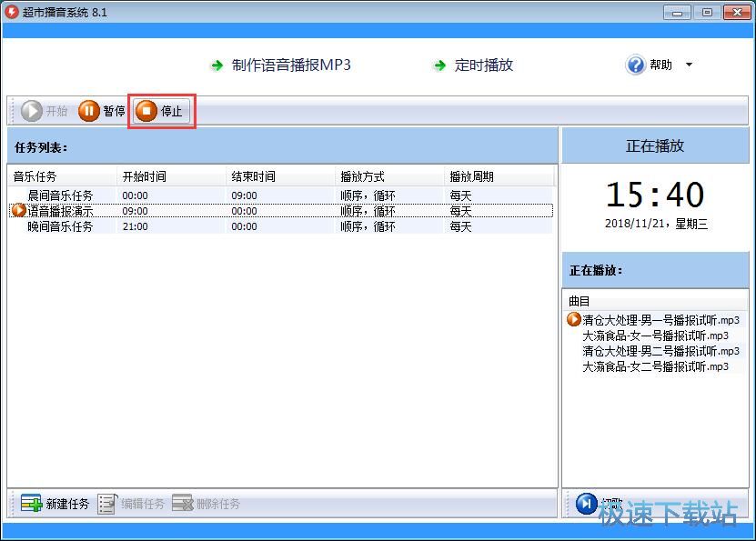
Task: Click the 编辑任务 edit task button
Action: point(131,504)
